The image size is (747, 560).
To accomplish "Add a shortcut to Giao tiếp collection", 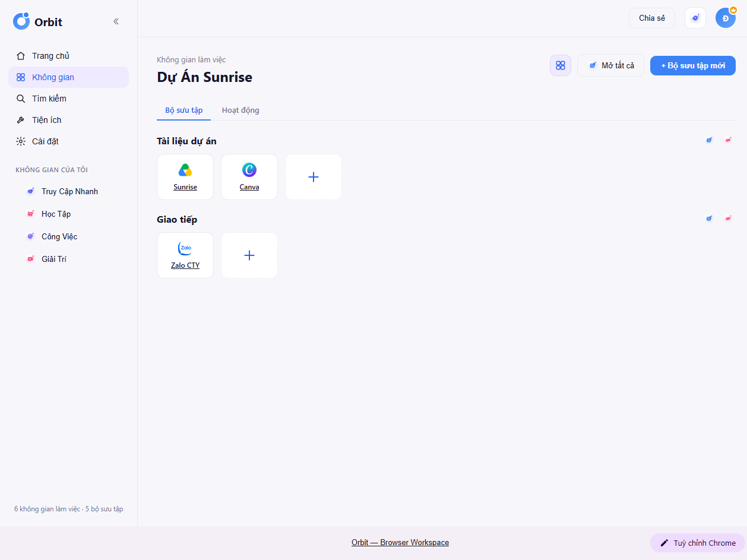I will coord(249,255).
